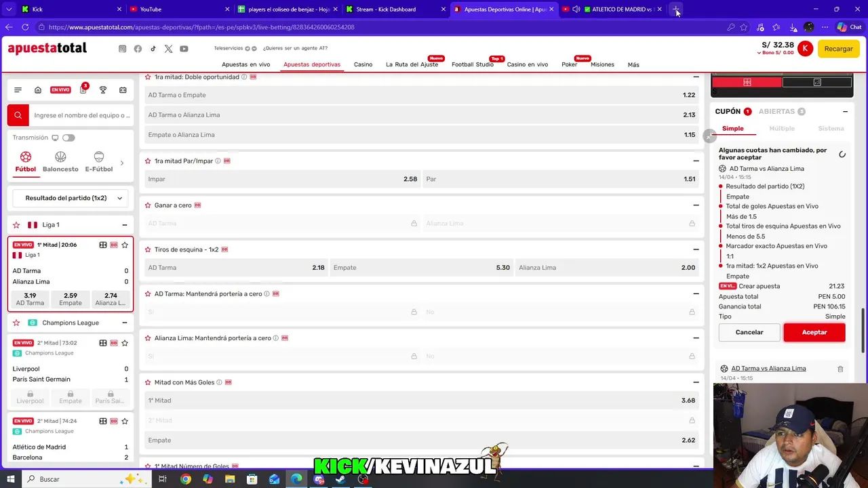This screenshot has width=868, height=488.
Task: Collapse the Tiros de esquina - 1x2 market
Action: click(x=696, y=249)
